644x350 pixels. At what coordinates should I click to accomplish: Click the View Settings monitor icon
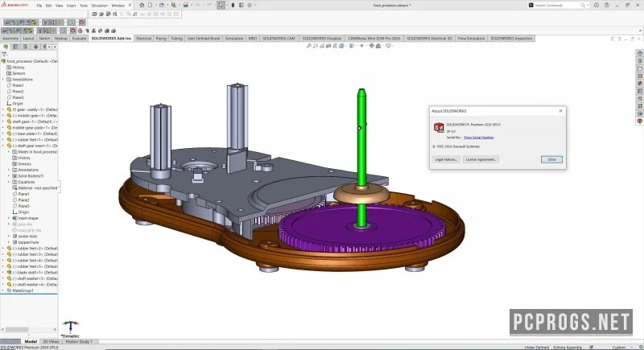click(x=388, y=46)
